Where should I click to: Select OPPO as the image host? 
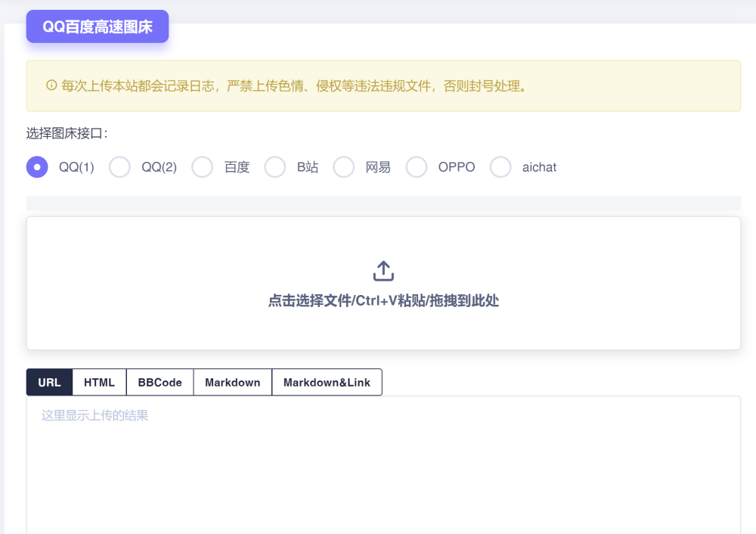[x=417, y=167]
